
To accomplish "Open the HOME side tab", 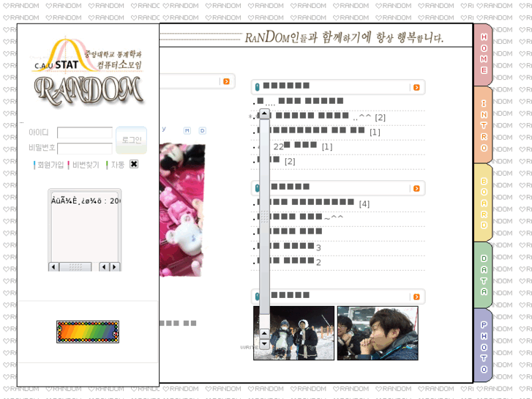I will [483, 54].
